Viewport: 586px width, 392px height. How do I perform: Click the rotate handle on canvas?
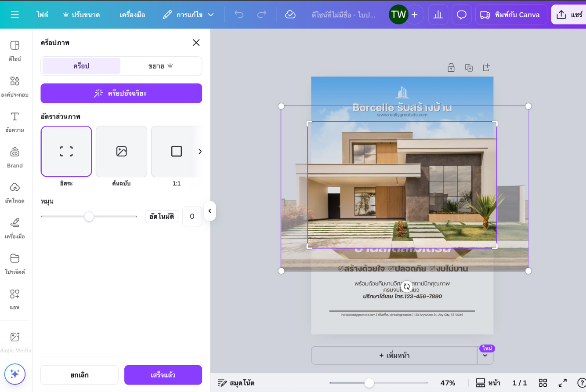(407, 287)
